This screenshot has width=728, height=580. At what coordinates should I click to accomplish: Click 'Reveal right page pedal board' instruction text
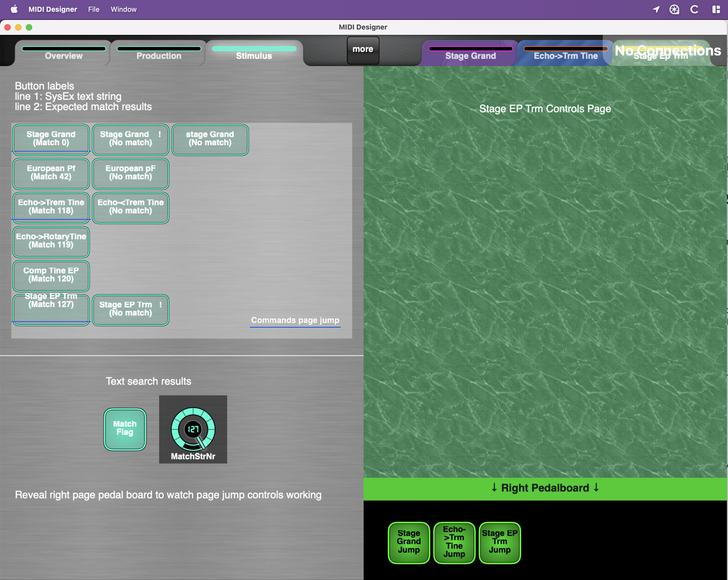(x=168, y=495)
